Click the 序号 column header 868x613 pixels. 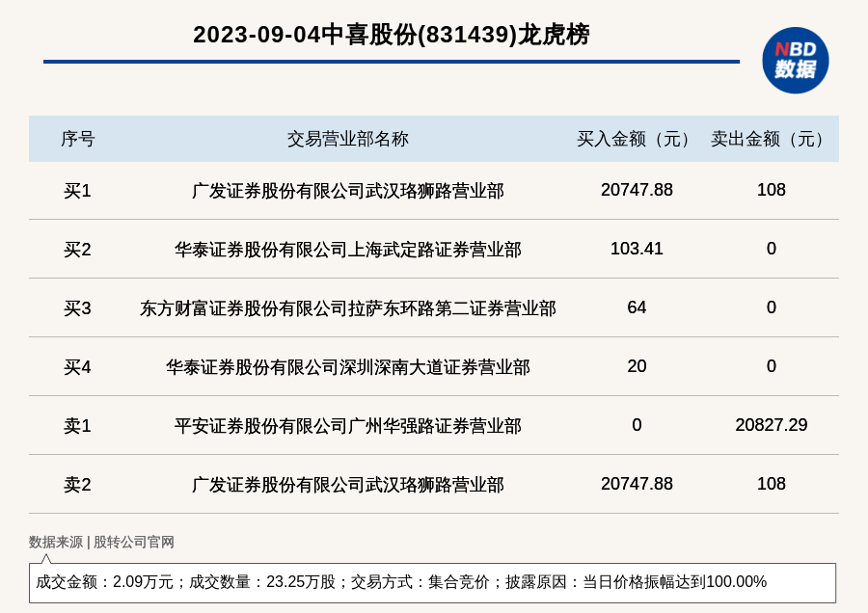(x=77, y=139)
